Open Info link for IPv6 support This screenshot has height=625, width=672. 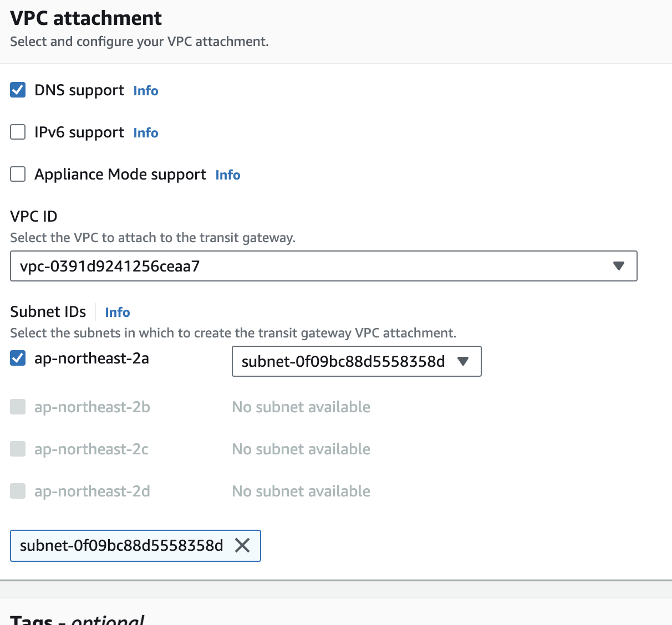[x=146, y=133]
